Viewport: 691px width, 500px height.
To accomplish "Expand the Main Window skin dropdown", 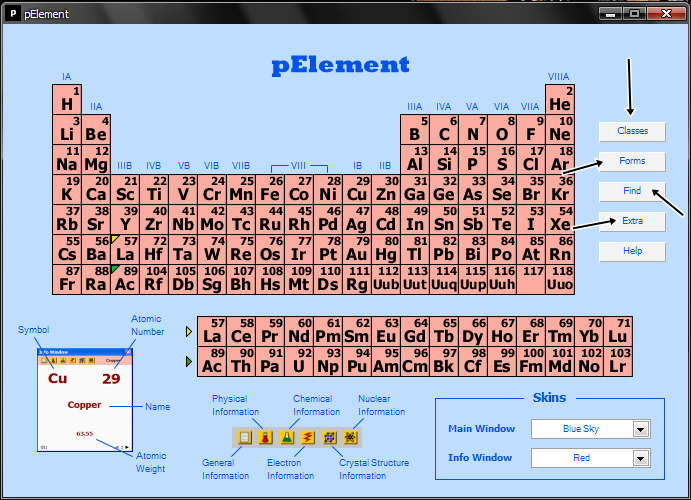I will click(641, 429).
